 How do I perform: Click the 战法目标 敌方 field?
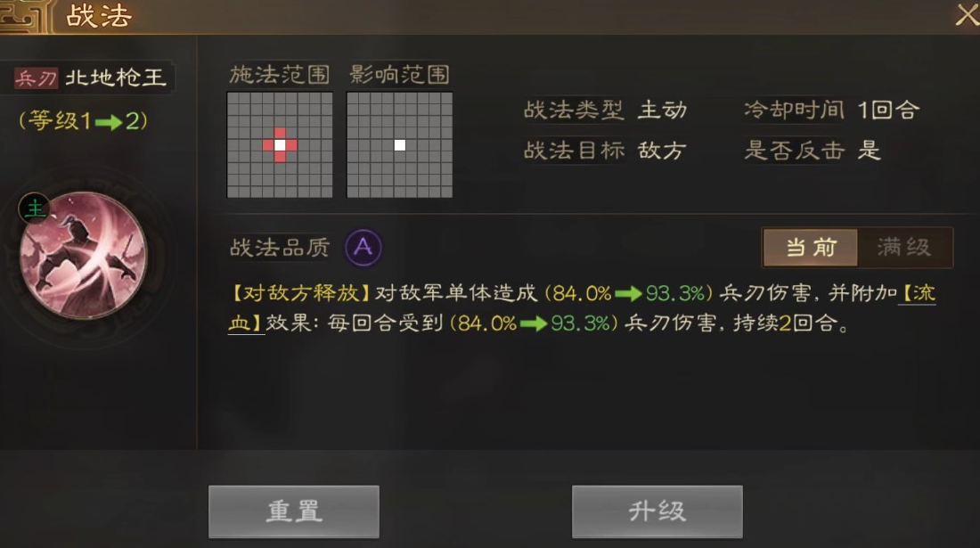(605, 150)
